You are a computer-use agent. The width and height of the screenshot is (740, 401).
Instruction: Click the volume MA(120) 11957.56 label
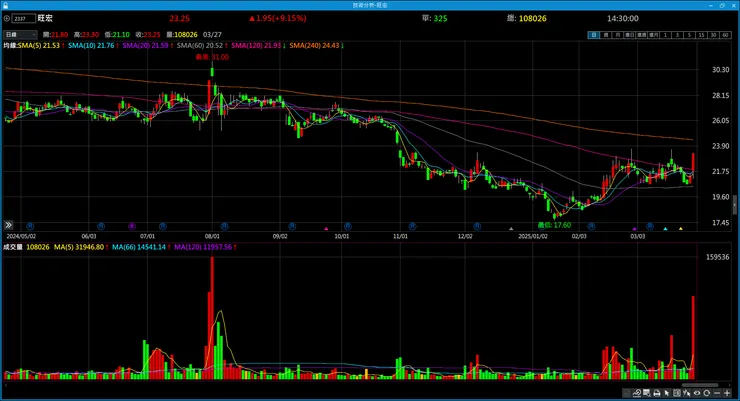(x=203, y=247)
